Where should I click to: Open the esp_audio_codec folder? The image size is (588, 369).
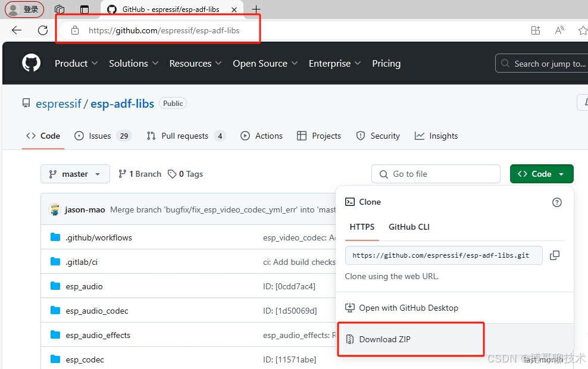pos(97,311)
